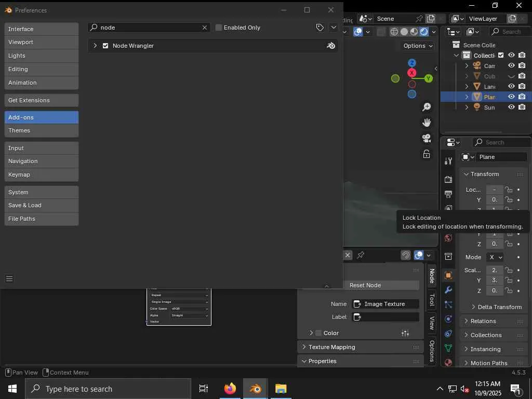Switch to the Themes preferences tab
This screenshot has width=532, height=399.
[42, 130]
